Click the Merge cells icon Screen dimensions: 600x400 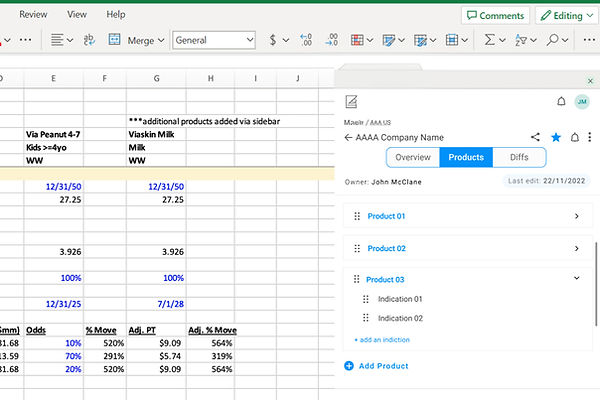click(x=114, y=39)
